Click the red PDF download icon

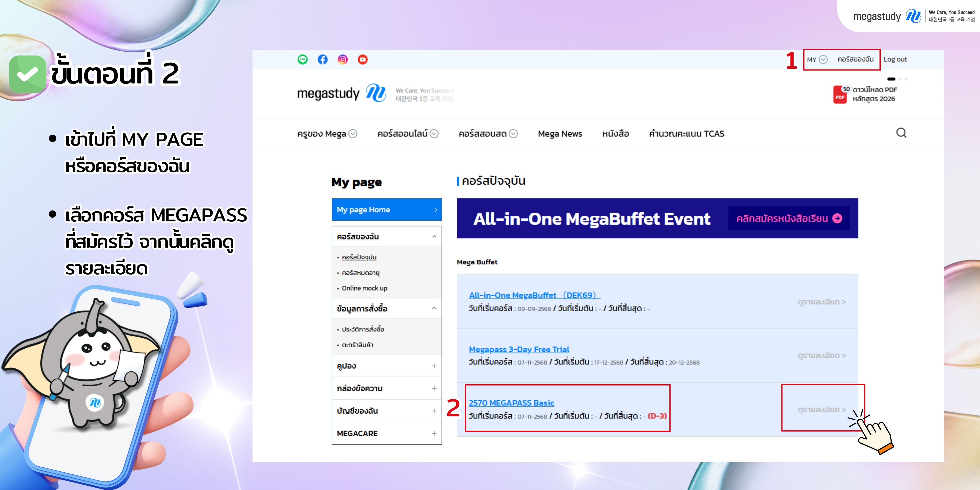(840, 95)
